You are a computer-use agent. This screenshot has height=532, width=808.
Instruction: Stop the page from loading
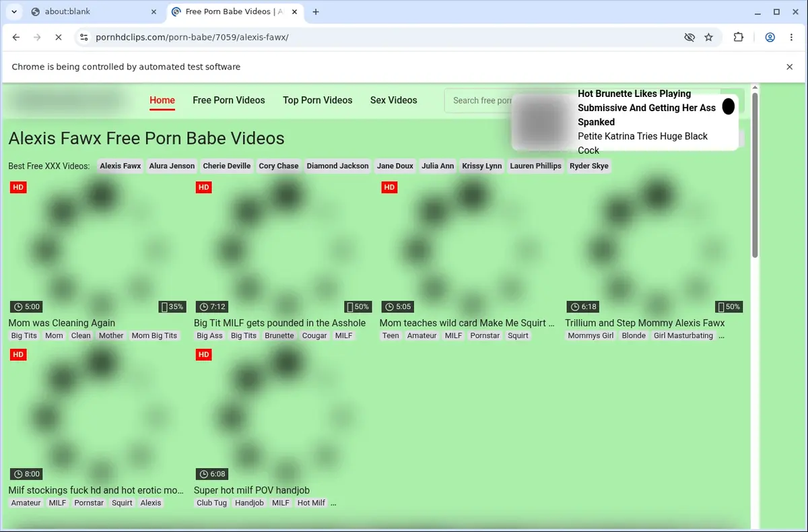59,38
